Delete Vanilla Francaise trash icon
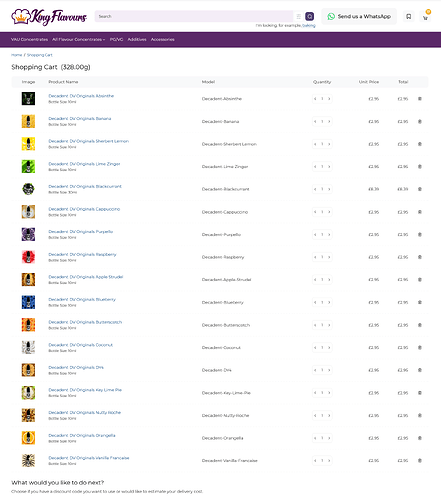The height and width of the screenshot is (500, 441). [420, 460]
